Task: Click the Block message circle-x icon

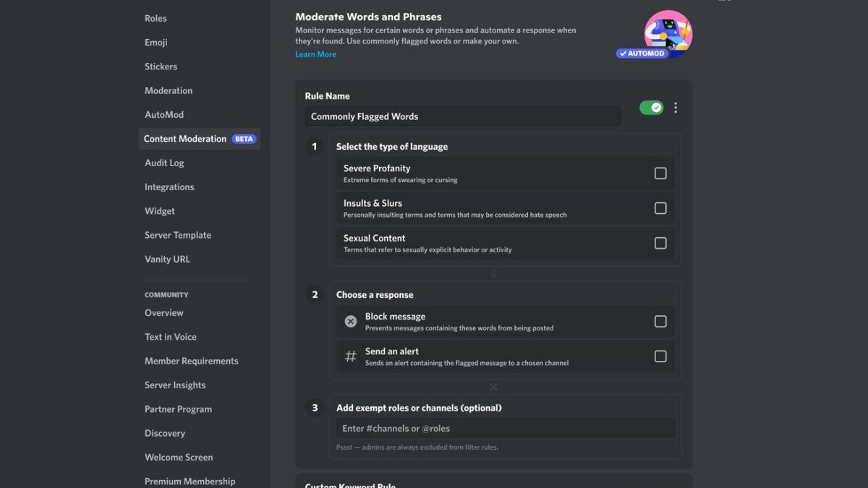Action: coord(351,321)
